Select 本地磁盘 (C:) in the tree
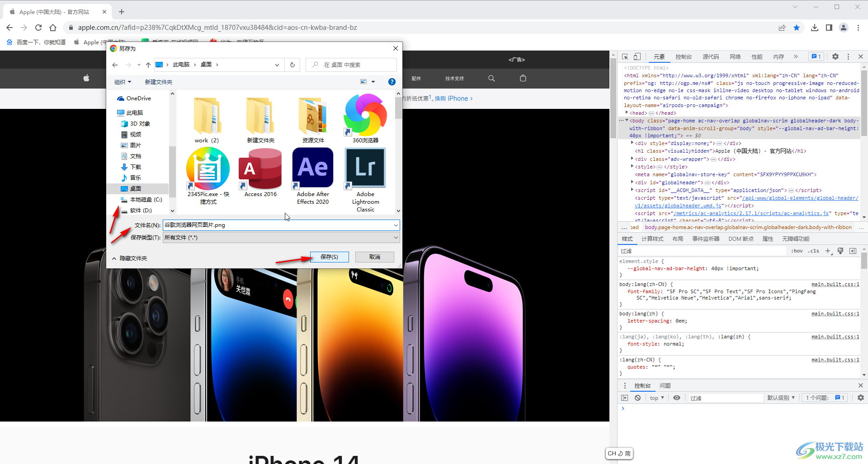868x464 pixels. (142, 199)
